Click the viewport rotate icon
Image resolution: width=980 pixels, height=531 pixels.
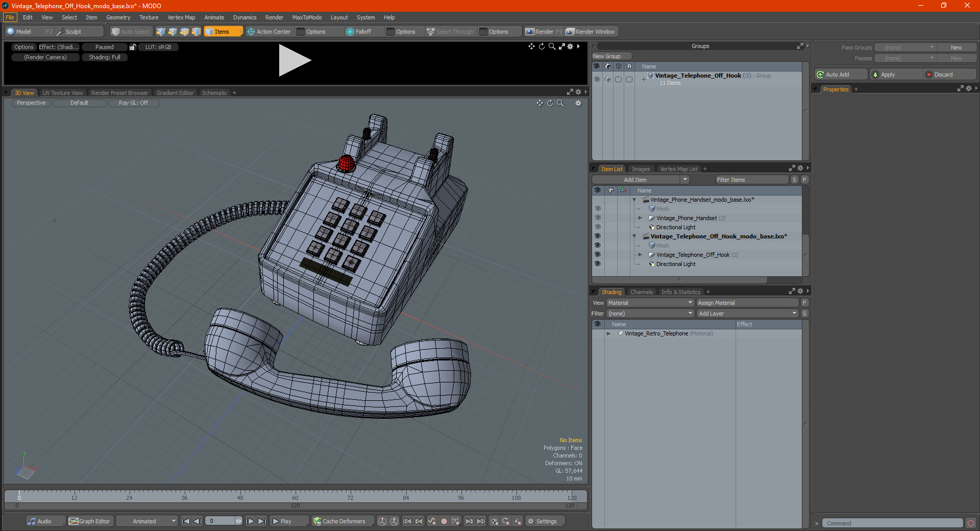pos(550,103)
